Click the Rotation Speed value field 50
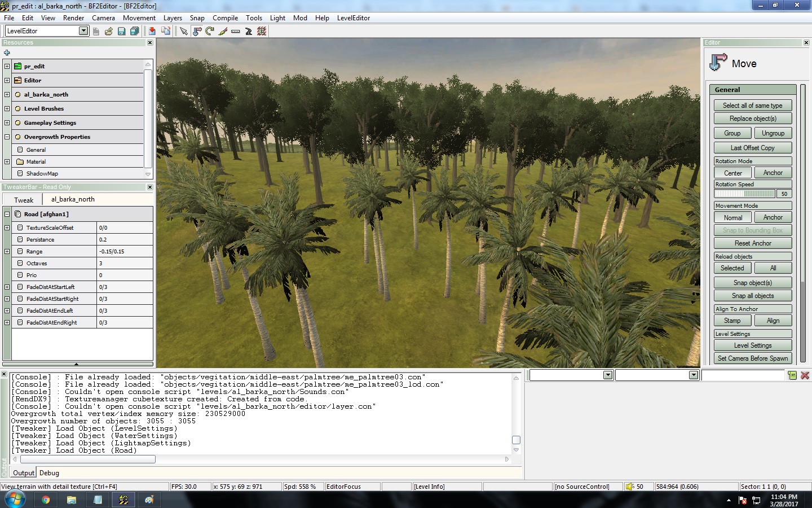Viewport: 812px width, 508px height. point(784,194)
